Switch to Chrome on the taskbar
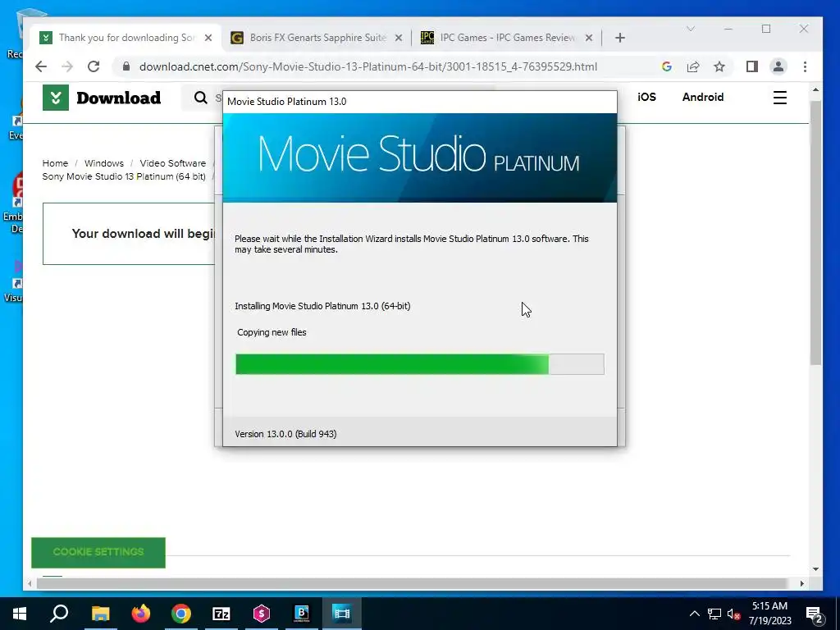Screen dimensions: 840x630 181,614
